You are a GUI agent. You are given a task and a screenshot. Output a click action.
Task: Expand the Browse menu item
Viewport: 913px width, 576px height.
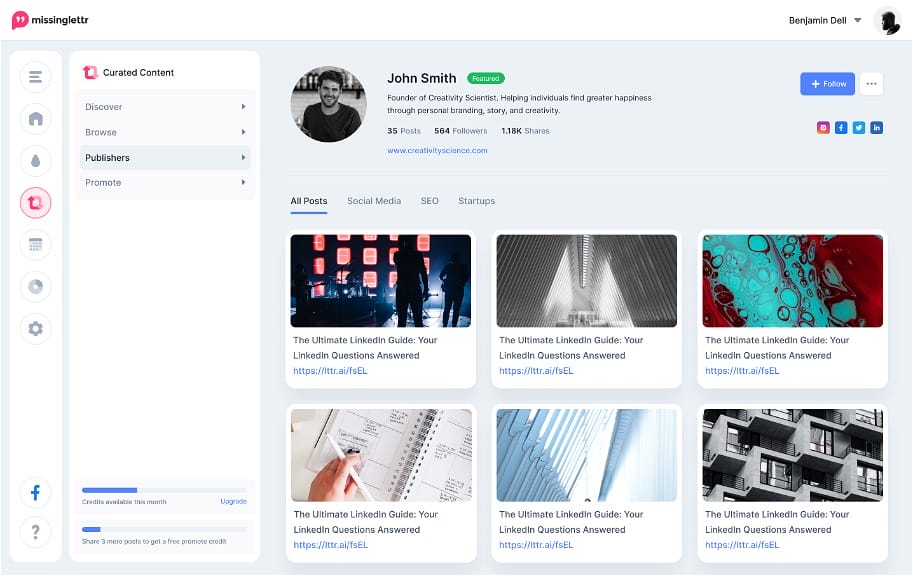pyautogui.click(x=165, y=132)
